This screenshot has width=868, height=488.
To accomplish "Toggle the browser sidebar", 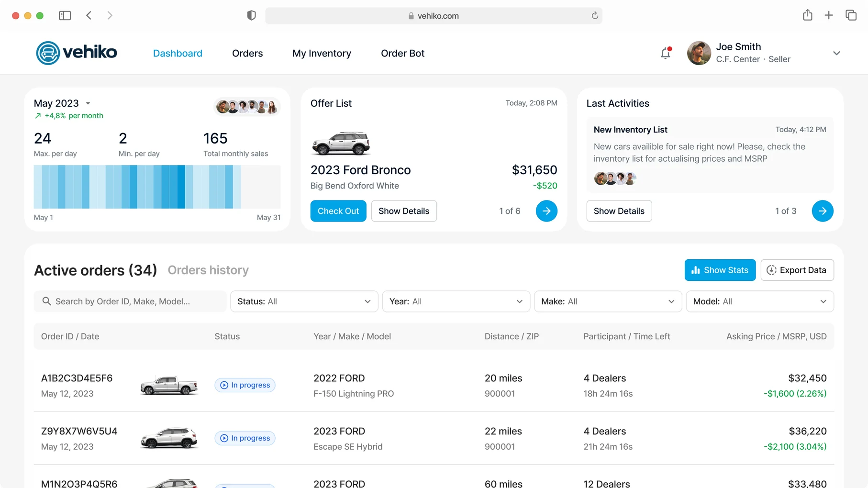I will click(x=65, y=16).
